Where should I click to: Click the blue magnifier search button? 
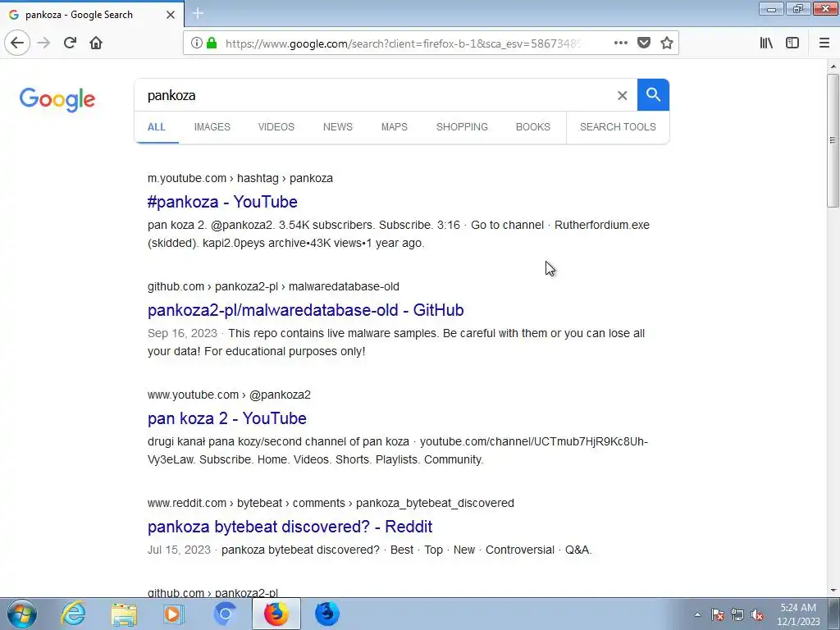[653, 95]
